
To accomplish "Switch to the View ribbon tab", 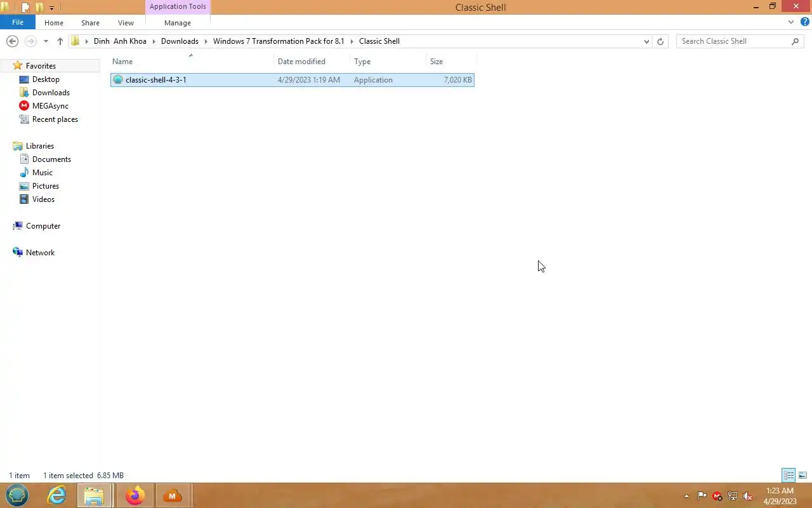I will 126,22.
